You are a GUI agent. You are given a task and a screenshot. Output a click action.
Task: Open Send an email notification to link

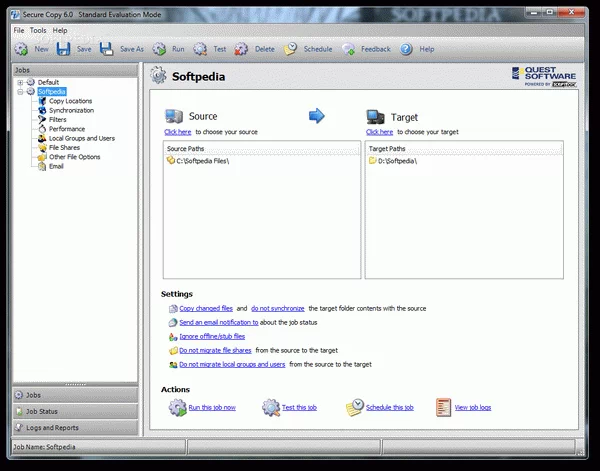(x=219, y=323)
